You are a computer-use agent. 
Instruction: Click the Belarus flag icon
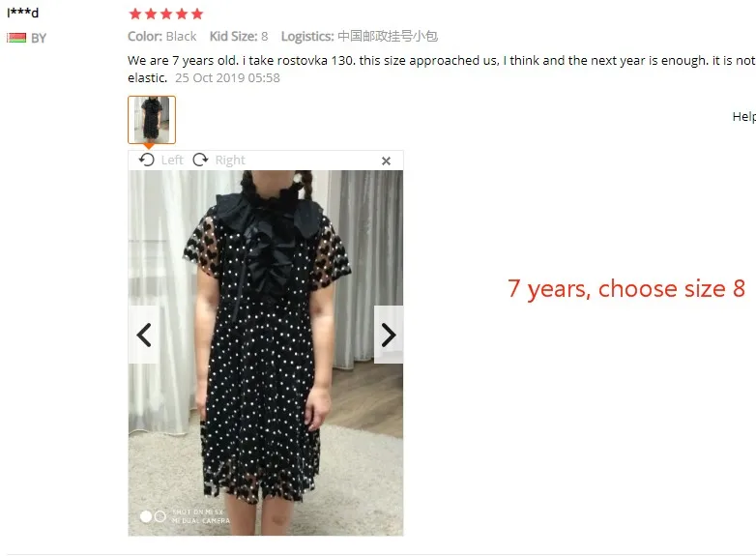tap(16, 38)
